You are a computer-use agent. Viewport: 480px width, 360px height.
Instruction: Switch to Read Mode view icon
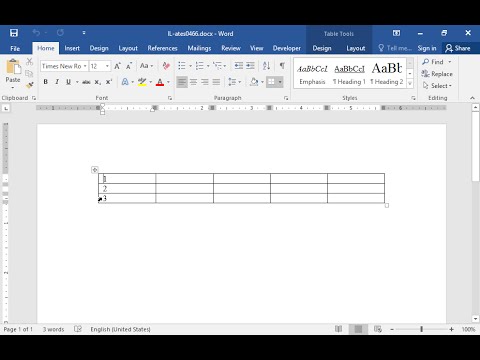[339, 329]
